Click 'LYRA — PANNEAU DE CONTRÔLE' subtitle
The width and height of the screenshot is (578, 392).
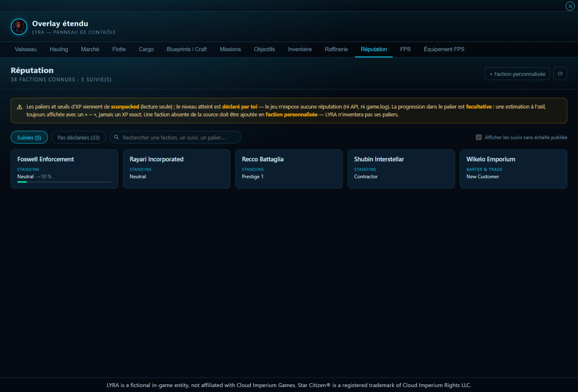point(74,32)
